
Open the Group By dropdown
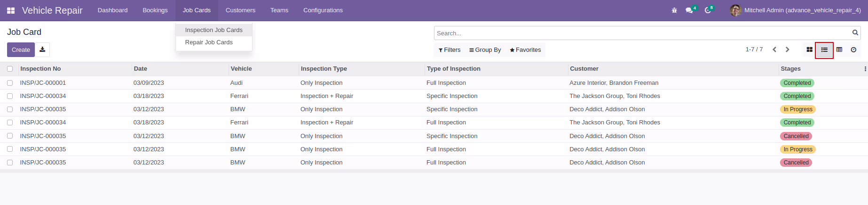coord(485,50)
